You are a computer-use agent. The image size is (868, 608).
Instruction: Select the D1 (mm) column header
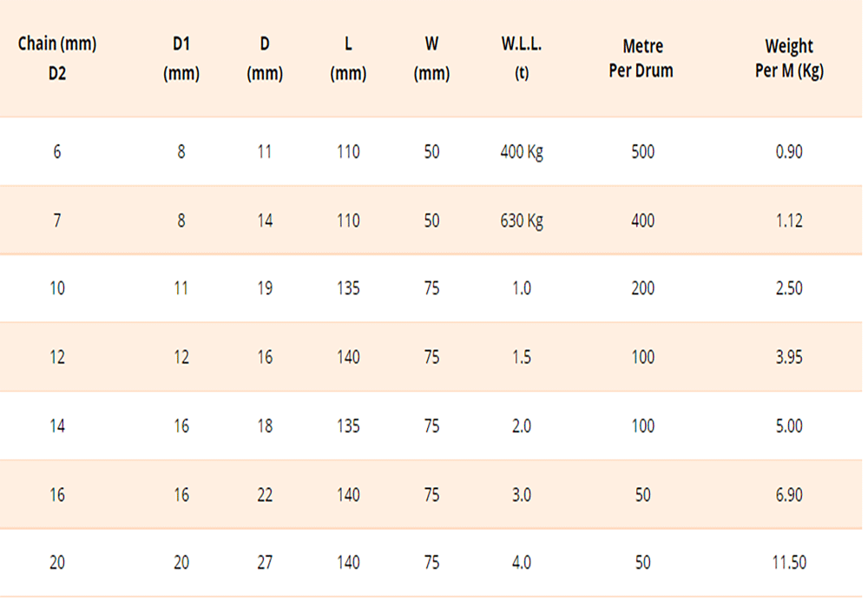(x=181, y=59)
